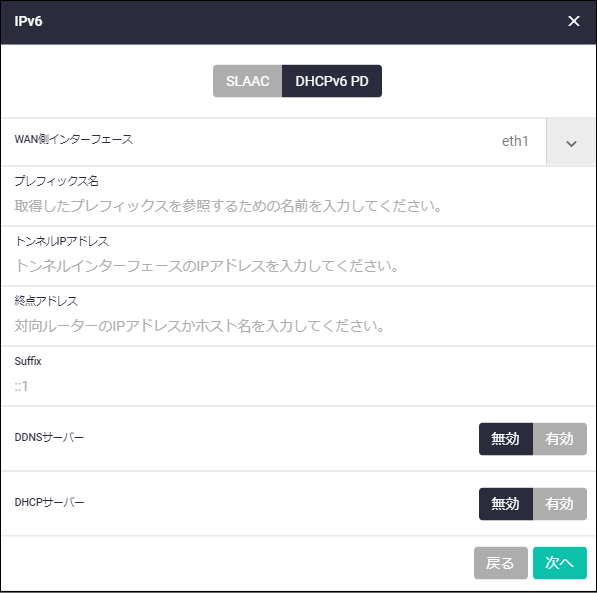Set DDNSサーバー to 無効
The image size is (597, 593).
click(506, 439)
